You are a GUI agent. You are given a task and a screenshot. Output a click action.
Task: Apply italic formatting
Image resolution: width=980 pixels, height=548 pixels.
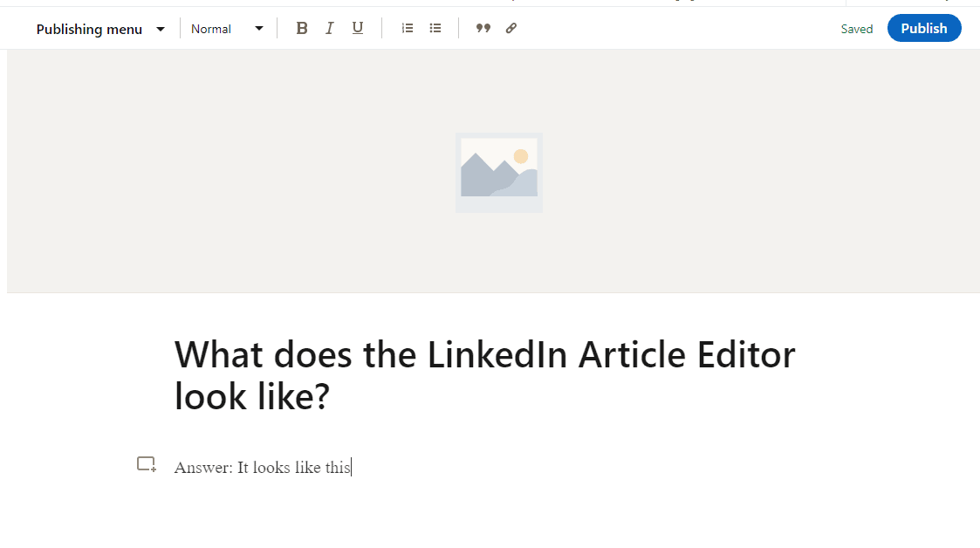(x=329, y=28)
